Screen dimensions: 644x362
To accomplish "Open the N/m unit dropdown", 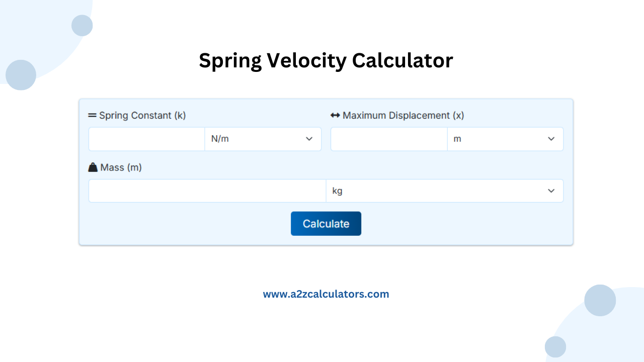I will [263, 139].
